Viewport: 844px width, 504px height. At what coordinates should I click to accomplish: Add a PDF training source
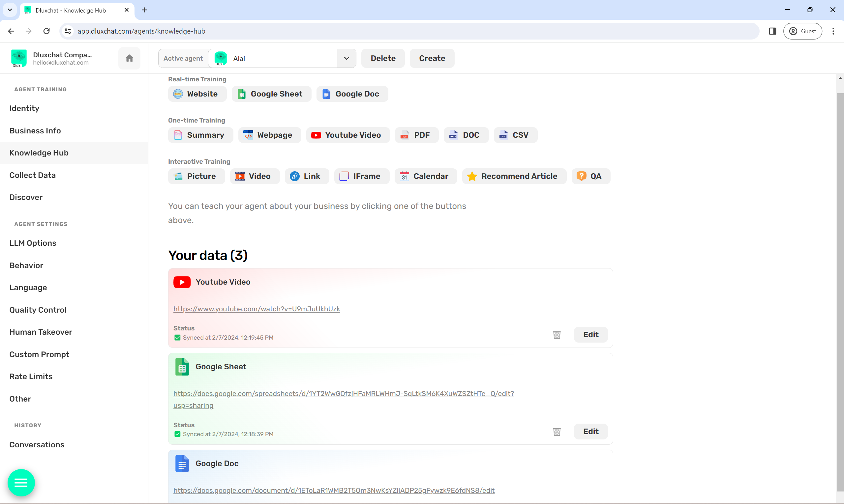tap(416, 135)
